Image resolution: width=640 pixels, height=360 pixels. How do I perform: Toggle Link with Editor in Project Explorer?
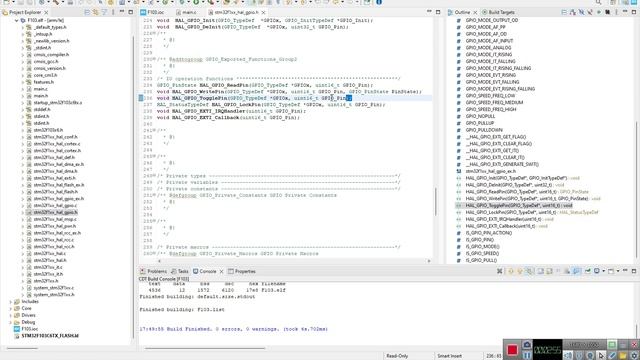click(96, 12)
